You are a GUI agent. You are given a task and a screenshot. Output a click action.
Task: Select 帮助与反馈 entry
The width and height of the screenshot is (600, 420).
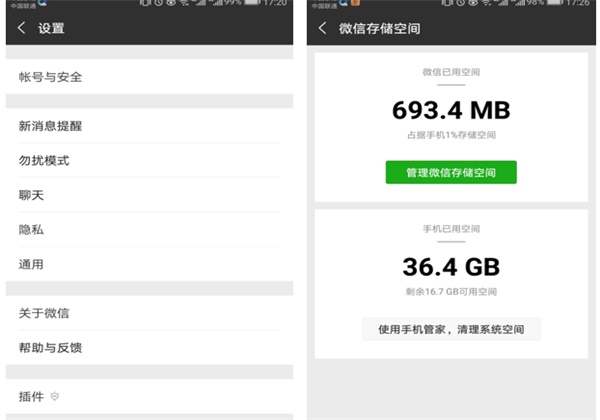click(50, 347)
